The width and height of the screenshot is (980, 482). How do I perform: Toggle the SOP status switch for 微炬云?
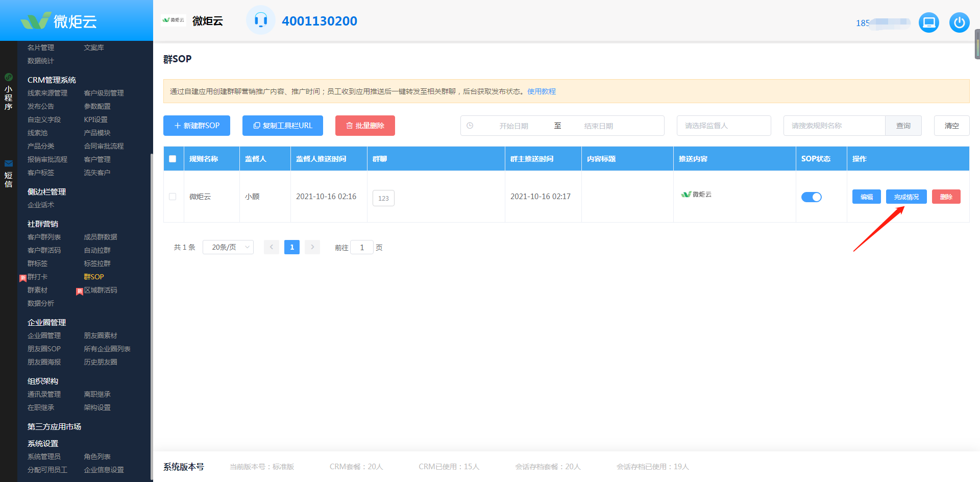click(812, 197)
